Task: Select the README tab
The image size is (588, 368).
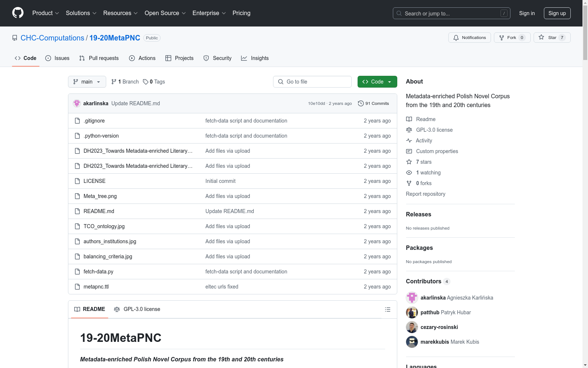Action: tap(90, 309)
